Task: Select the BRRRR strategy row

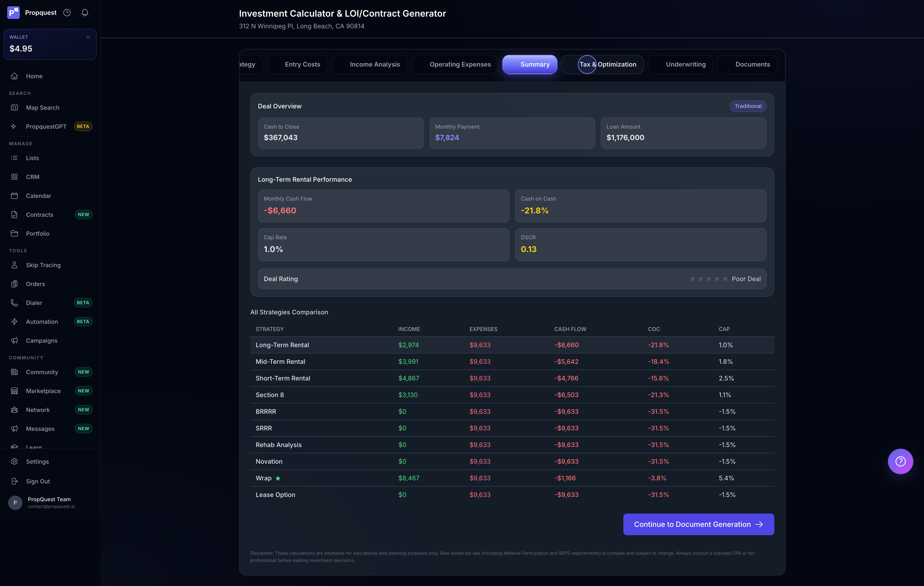Action: 512,412
